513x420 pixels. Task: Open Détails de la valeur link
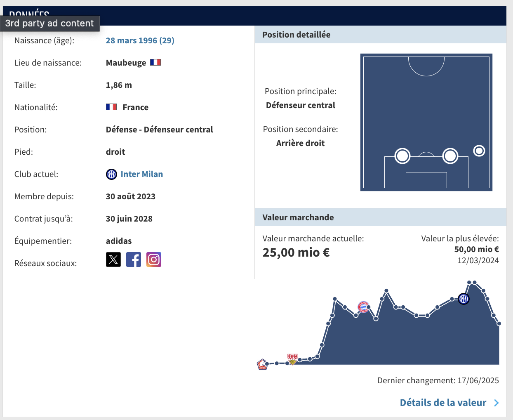coord(443,403)
